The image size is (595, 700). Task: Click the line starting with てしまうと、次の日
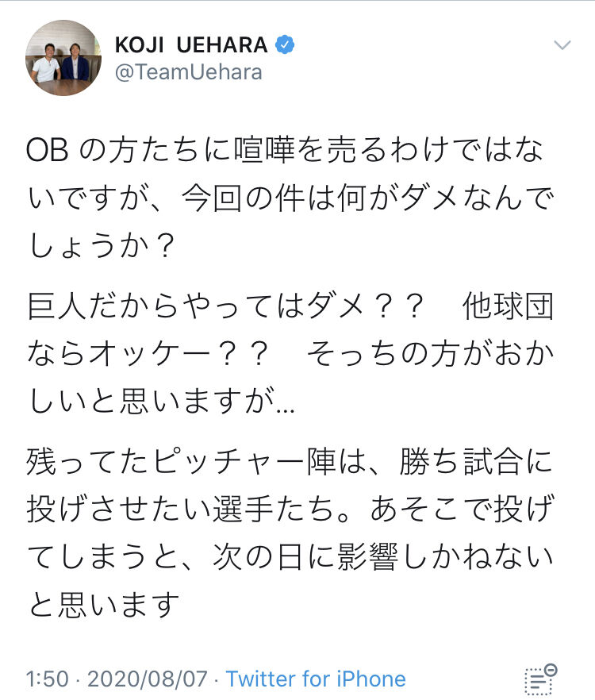tap(290, 556)
